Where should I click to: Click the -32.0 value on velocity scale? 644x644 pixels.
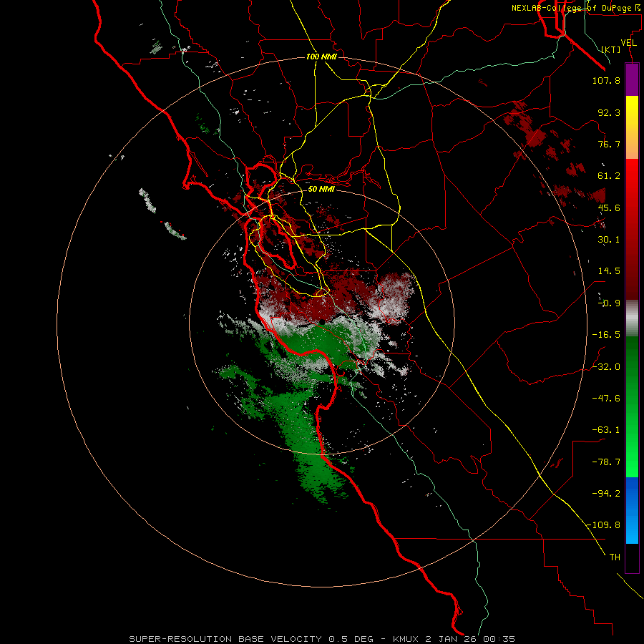click(606, 367)
